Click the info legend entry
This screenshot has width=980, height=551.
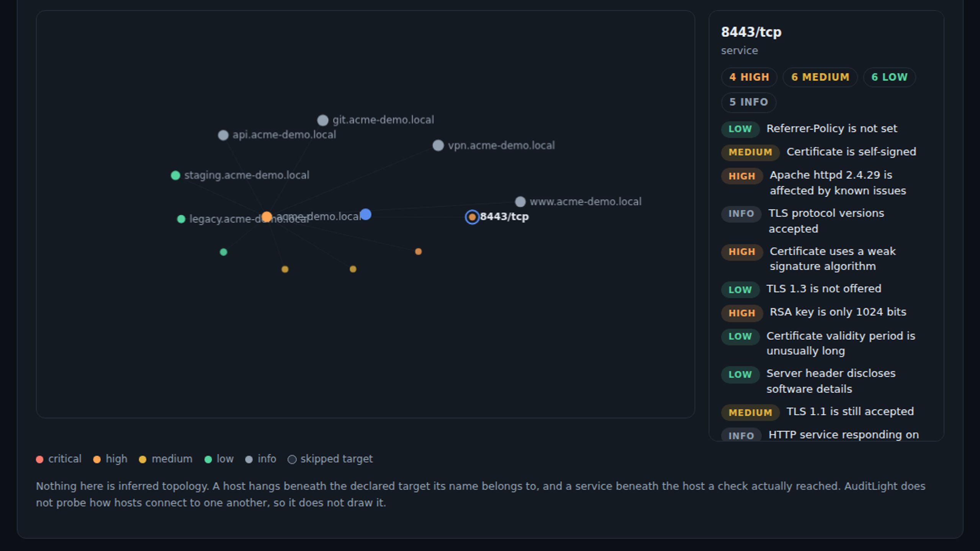point(261,459)
